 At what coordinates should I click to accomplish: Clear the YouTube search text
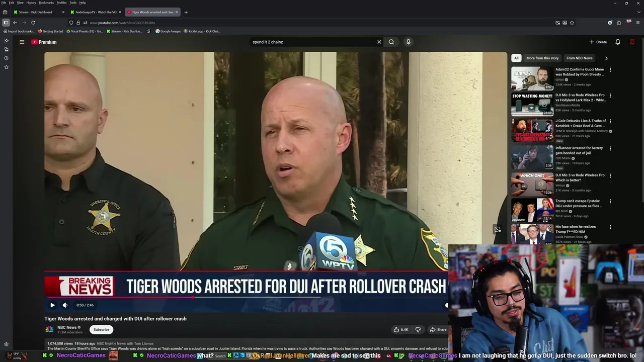tap(379, 42)
